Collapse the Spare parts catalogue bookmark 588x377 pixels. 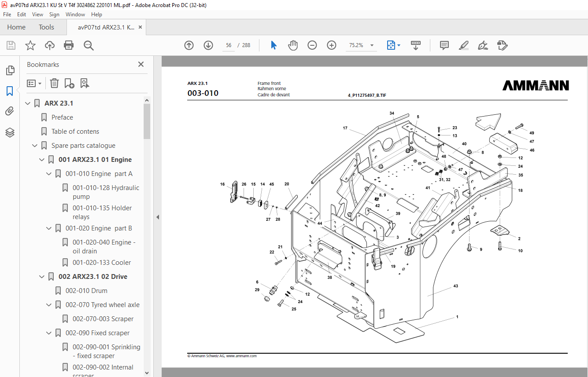point(35,146)
